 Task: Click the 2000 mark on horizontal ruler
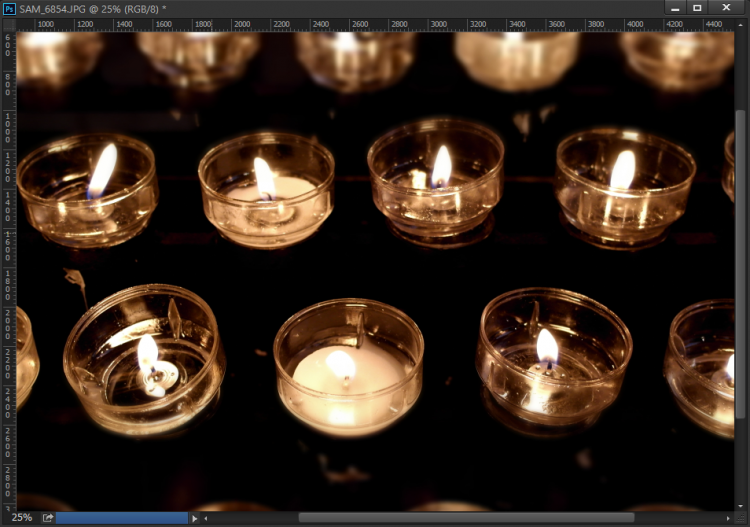[x=242, y=24]
